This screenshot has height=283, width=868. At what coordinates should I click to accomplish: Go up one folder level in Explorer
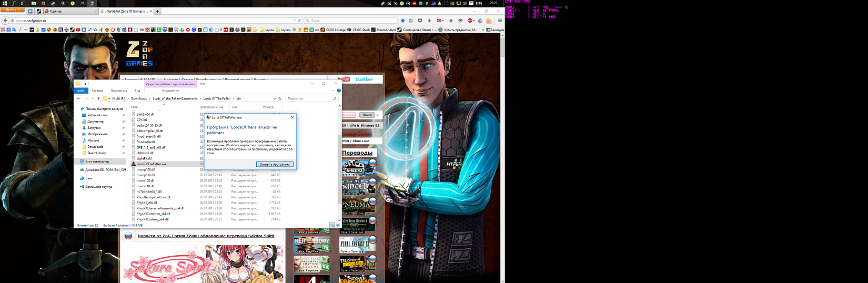98,98
